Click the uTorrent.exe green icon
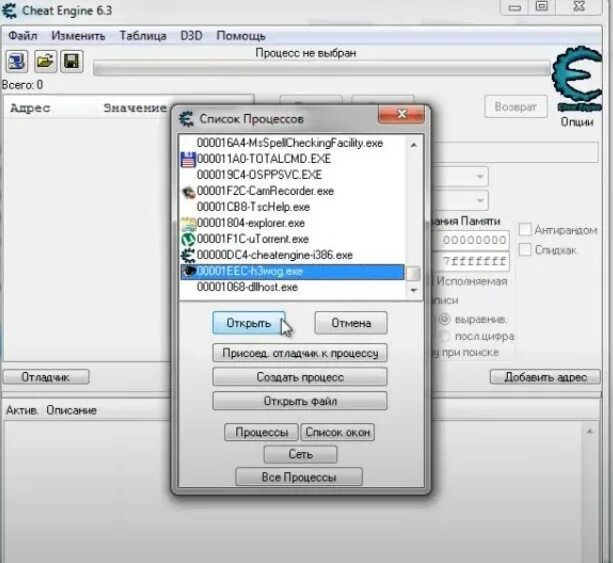This screenshot has height=563, width=613. [x=188, y=239]
